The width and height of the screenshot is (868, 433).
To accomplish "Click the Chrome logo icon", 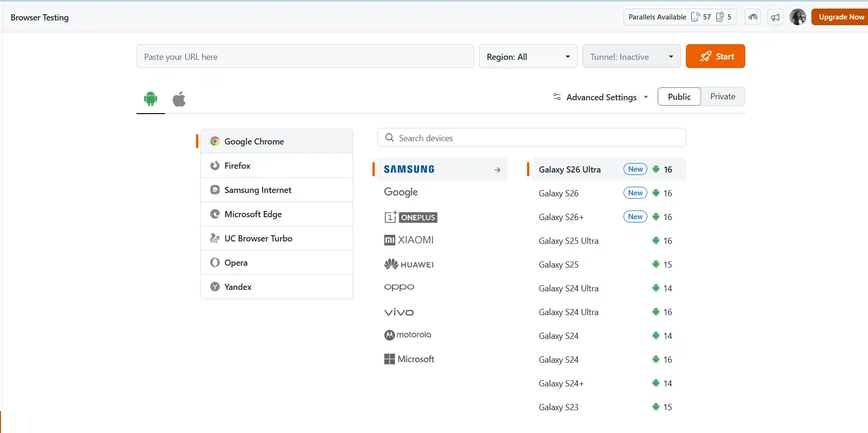I will coord(215,141).
